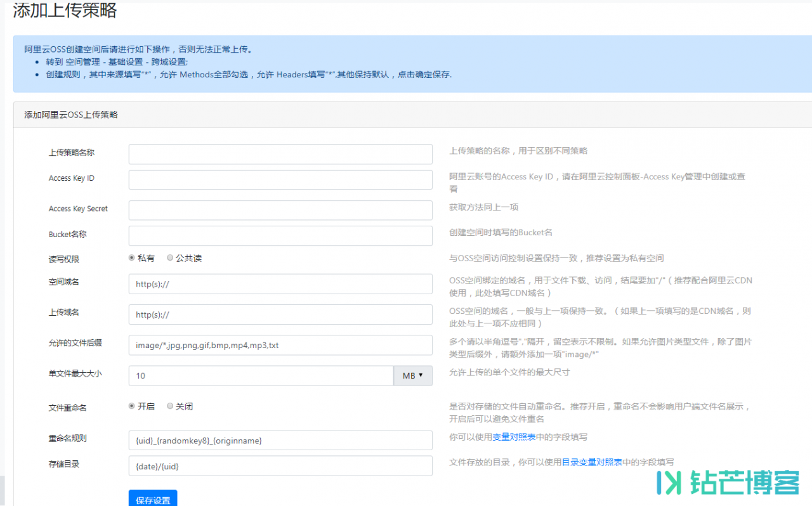812x506 pixels.
Task: Click the notice line 转到 空间管理 - 基础设置 - 跨域设置
Action: [117, 62]
